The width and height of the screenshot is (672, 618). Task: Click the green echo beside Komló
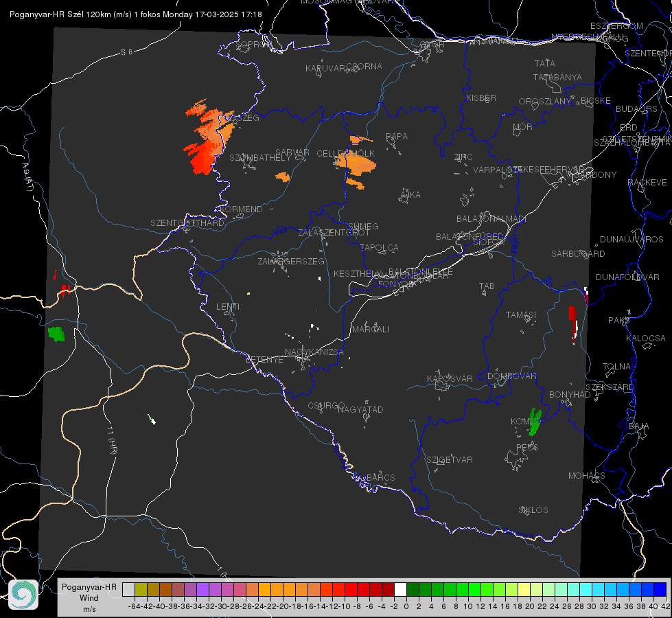pyautogui.click(x=535, y=422)
